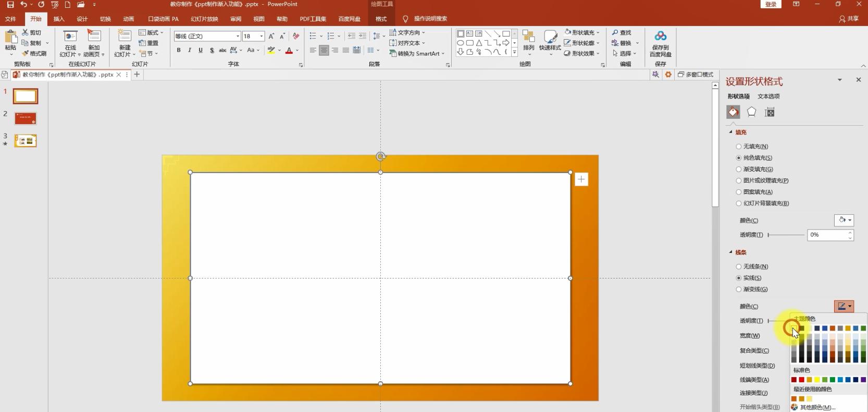
Task: Switch to the Insert ribbon tab
Action: 59,19
